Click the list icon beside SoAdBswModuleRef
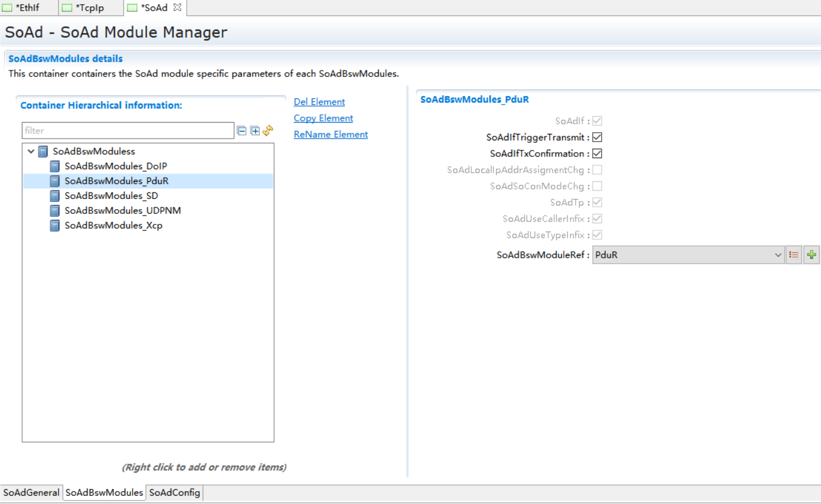This screenshot has width=821, height=504. pos(794,255)
